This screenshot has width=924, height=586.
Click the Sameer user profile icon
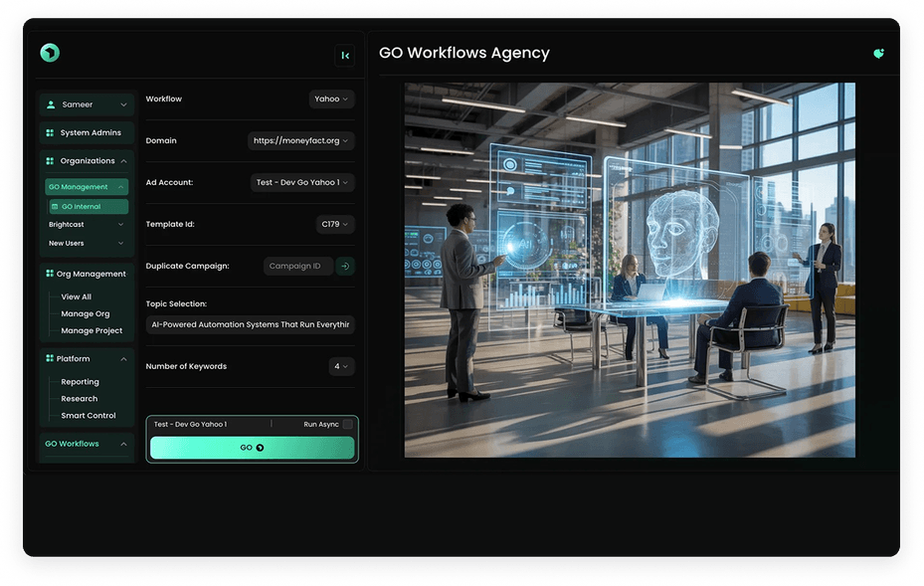pyautogui.click(x=51, y=104)
